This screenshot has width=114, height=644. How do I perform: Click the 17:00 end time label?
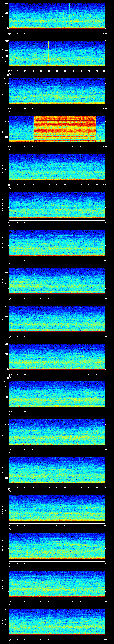pos(105,109)
